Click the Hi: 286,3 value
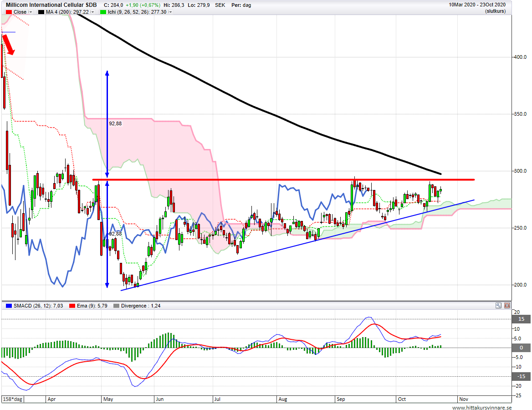Image resolution: width=532 pixels, height=410 pixels. click(174, 5)
